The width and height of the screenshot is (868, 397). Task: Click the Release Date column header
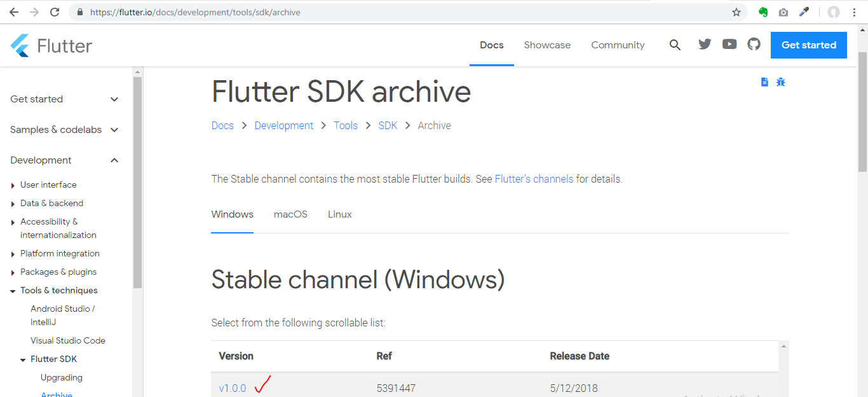click(580, 356)
